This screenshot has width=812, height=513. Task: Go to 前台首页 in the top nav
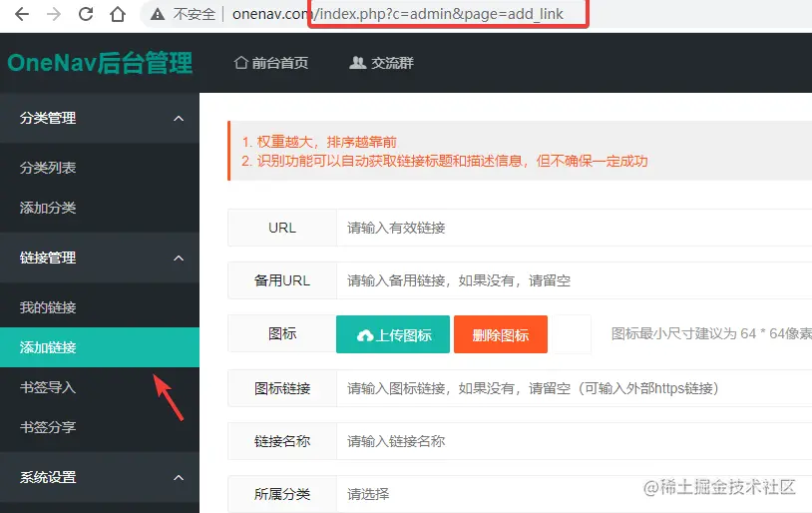(x=279, y=63)
